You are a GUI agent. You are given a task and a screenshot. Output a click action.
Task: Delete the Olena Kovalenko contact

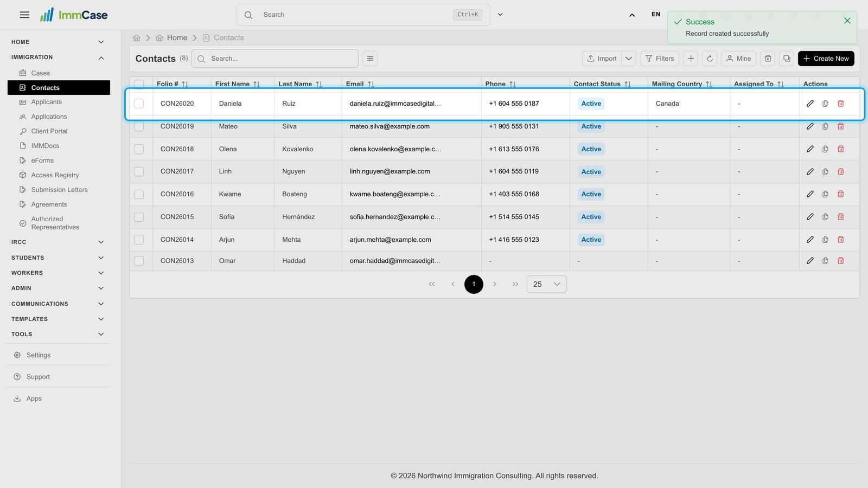click(840, 149)
